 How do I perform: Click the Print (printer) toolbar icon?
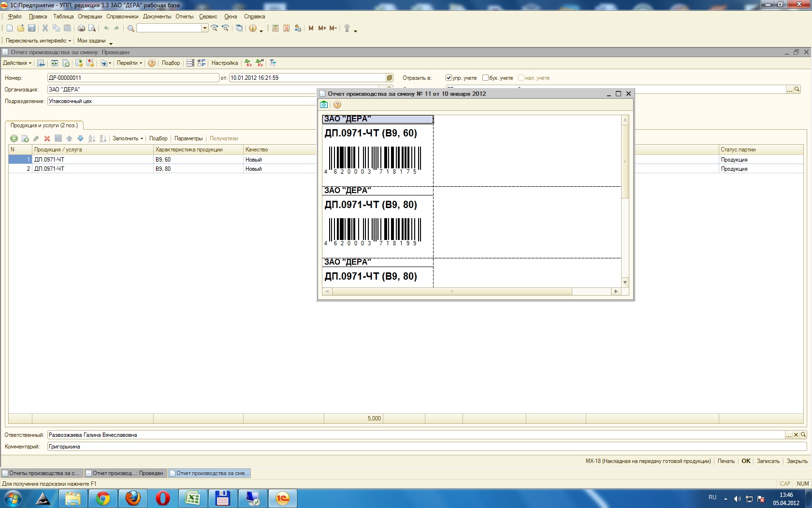pyautogui.click(x=81, y=29)
